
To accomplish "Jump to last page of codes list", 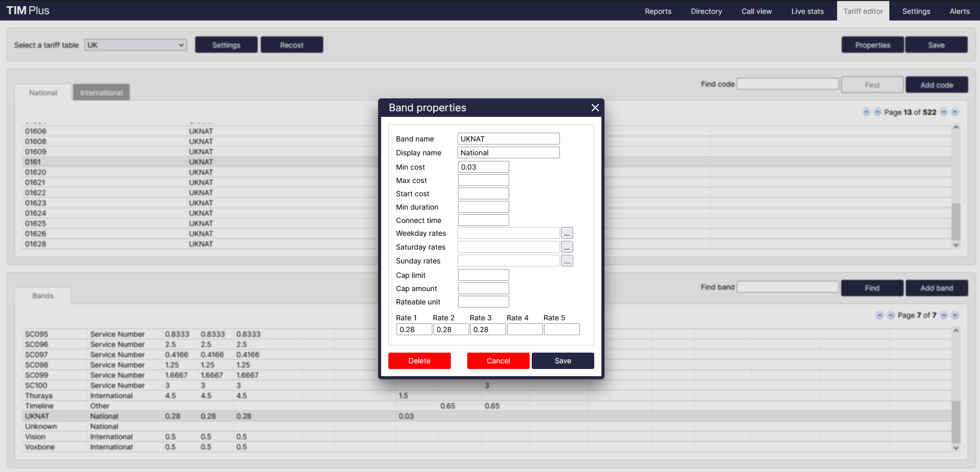I will point(955,112).
